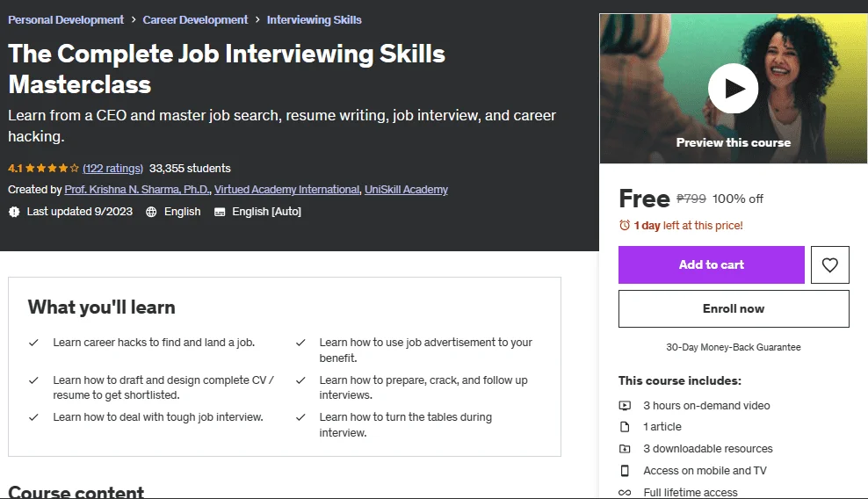
Task: Click the Add to cart button
Action: pos(712,264)
